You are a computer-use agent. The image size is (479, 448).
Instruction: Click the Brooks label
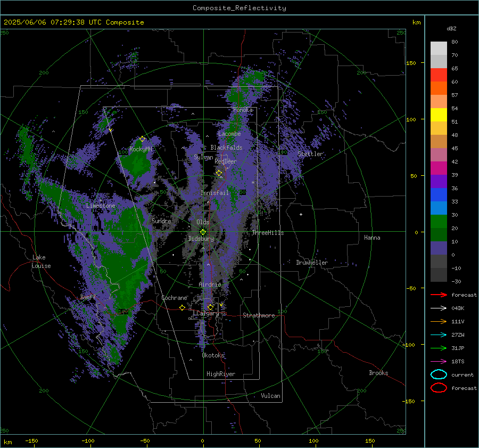point(378,373)
